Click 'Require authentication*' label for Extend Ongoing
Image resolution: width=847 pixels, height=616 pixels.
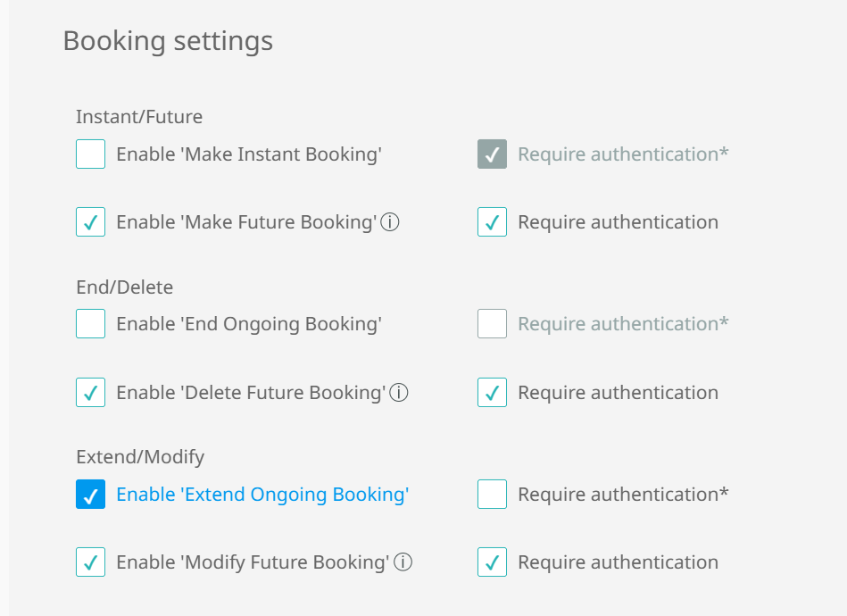(x=623, y=495)
